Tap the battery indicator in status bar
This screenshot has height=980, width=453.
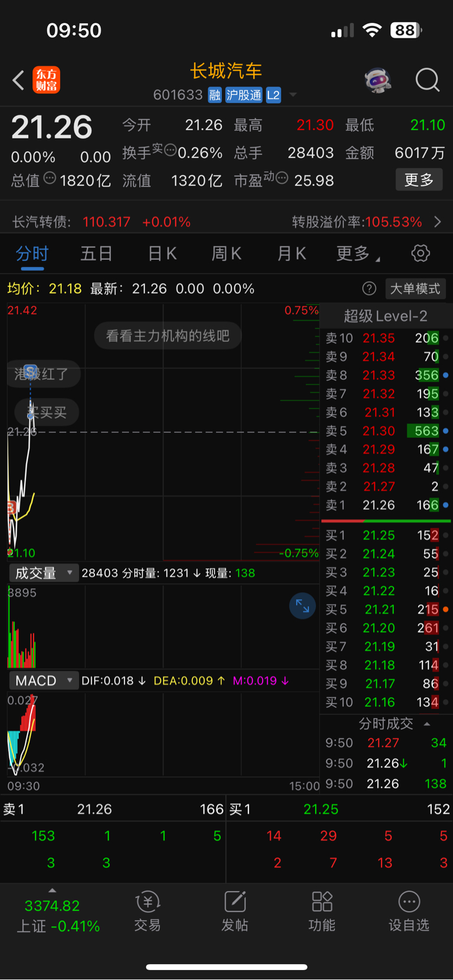(406, 30)
